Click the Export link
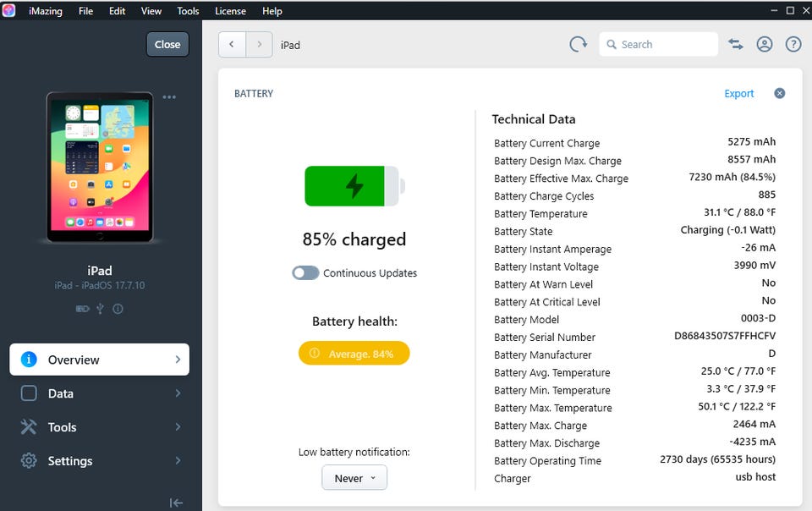Screen dimensions: 812x511 739,94
